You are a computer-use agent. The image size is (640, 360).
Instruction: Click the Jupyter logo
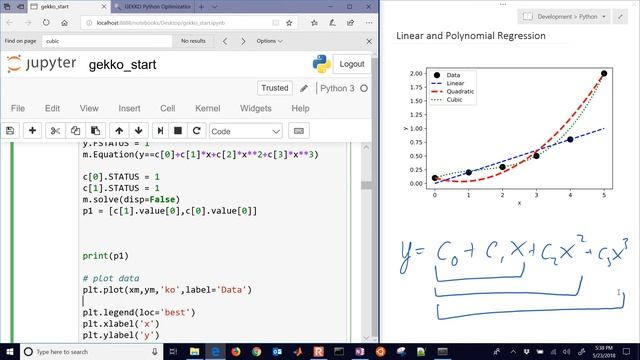[x=41, y=64]
